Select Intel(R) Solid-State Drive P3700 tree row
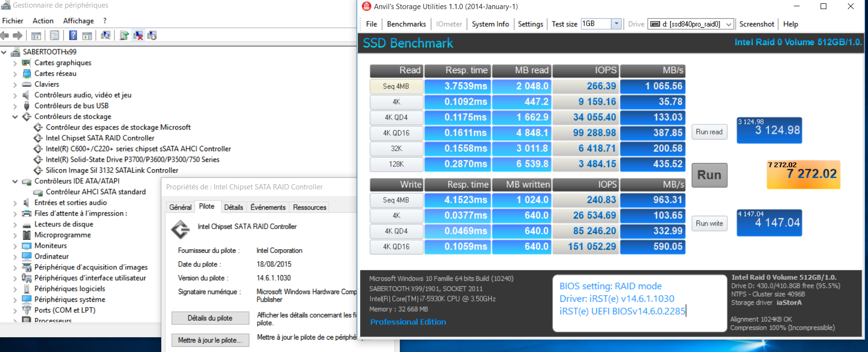Image resolution: width=868 pixels, height=352 pixels. click(133, 159)
